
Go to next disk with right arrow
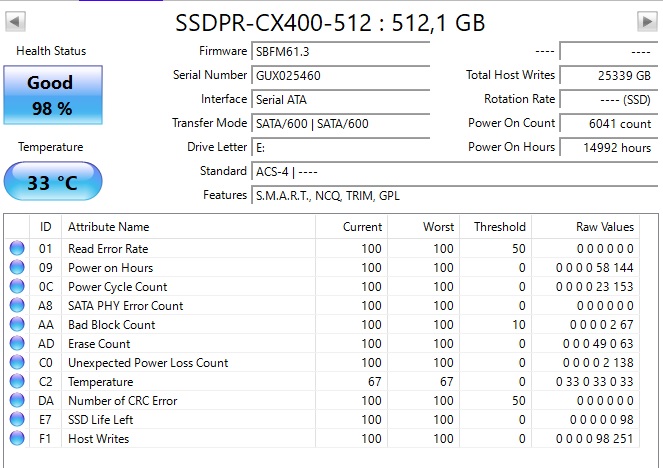(x=647, y=21)
